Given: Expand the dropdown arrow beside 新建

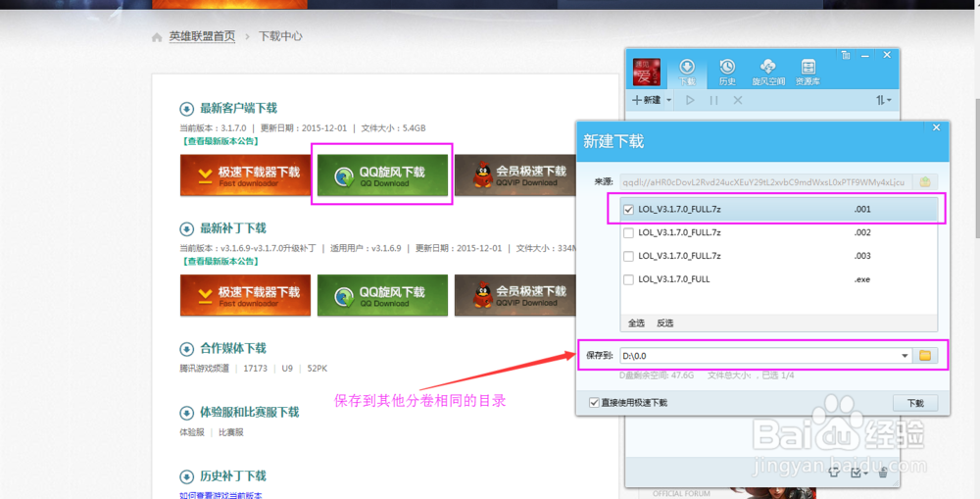Looking at the screenshot, I should pos(668,100).
